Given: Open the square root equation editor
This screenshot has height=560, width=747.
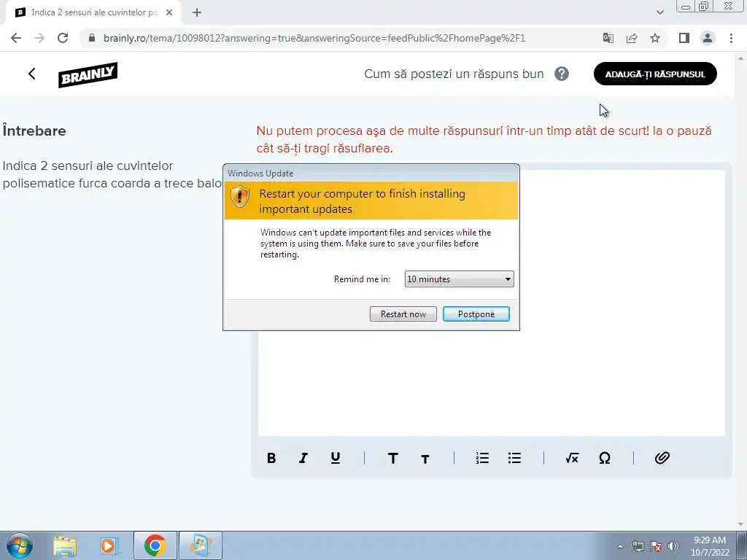Looking at the screenshot, I should pyautogui.click(x=572, y=458).
